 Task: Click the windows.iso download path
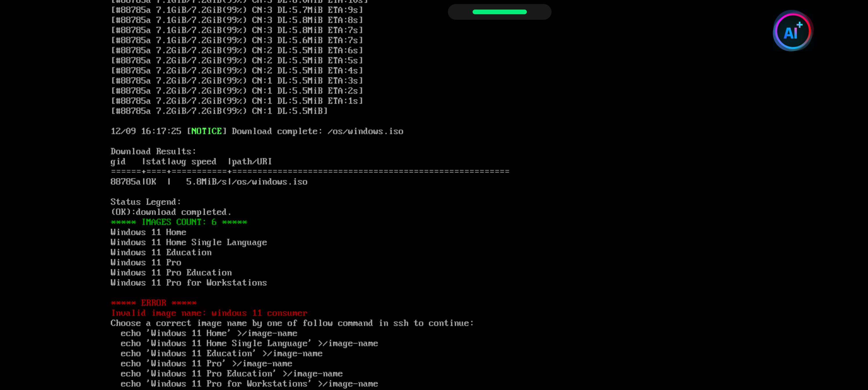pyautogui.click(x=365, y=131)
